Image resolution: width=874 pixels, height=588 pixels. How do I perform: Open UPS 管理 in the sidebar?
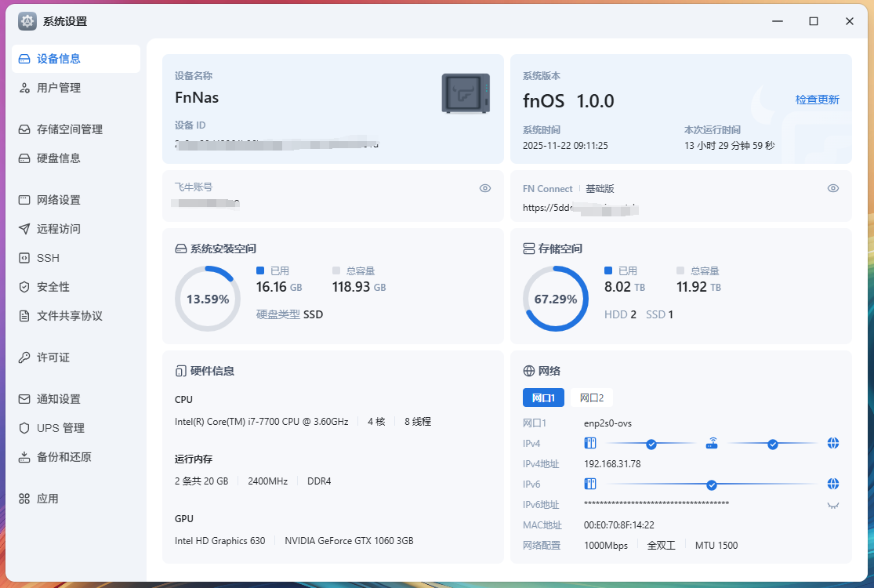60,428
